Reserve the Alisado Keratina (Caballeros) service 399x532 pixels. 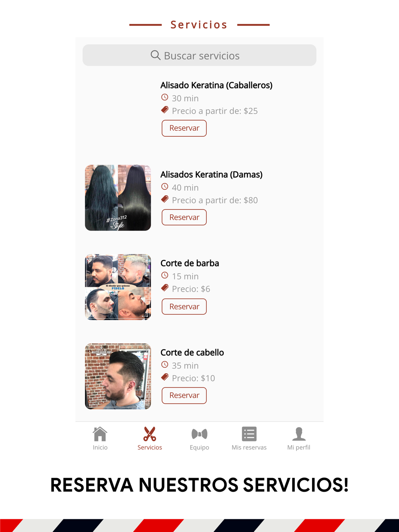tap(184, 128)
